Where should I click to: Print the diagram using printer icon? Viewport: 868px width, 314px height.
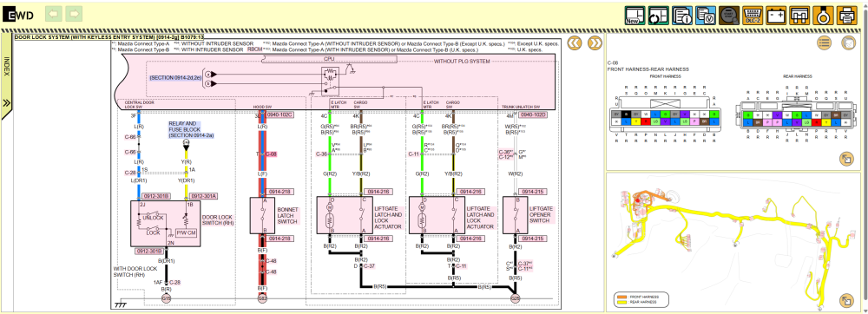[x=847, y=16]
